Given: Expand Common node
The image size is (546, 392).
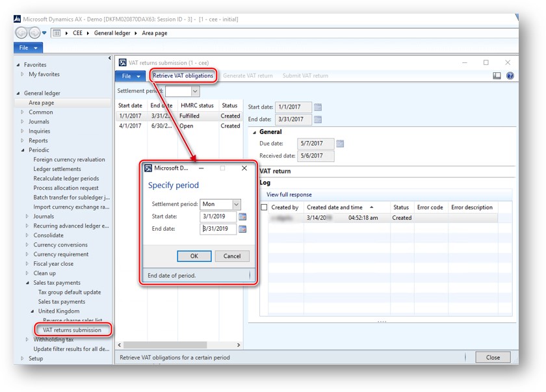Looking at the screenshot, I should [x=22, y=112].
